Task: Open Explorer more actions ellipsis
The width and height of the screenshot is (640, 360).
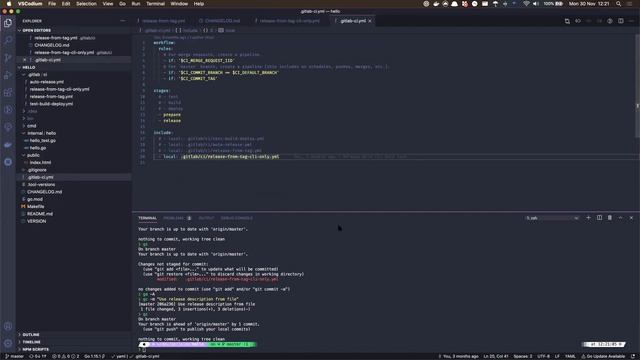Action: tap(123, 21)
